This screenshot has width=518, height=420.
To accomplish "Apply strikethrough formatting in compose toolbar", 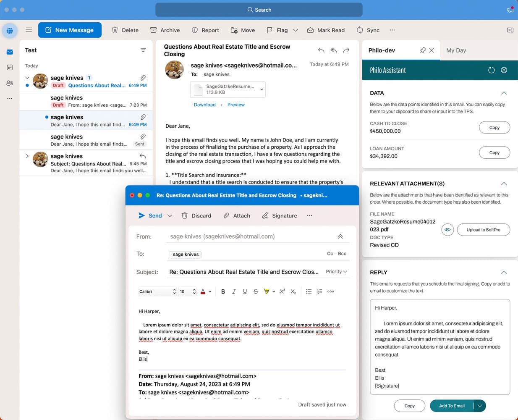I will [256, 291].
